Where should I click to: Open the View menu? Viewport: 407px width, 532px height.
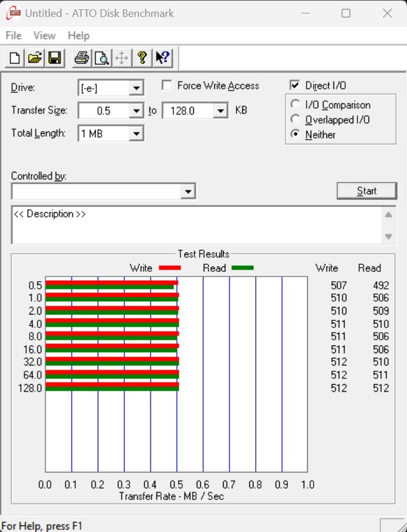coord(44,35)
